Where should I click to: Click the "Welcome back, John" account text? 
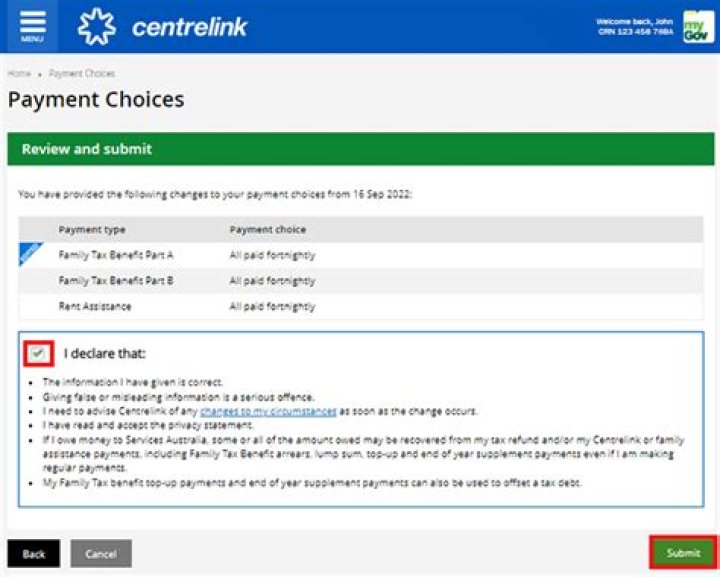coord(634,21)
